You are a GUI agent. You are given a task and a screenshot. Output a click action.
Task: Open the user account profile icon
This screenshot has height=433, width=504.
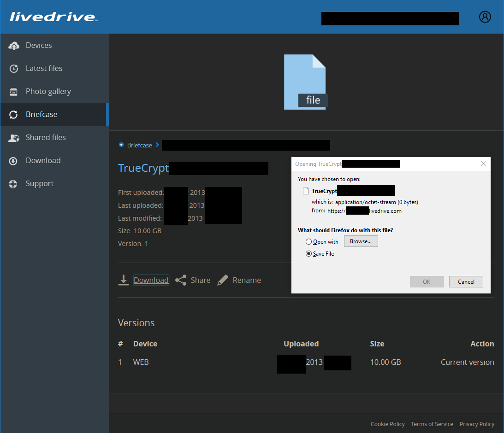(x=485, y=17)
